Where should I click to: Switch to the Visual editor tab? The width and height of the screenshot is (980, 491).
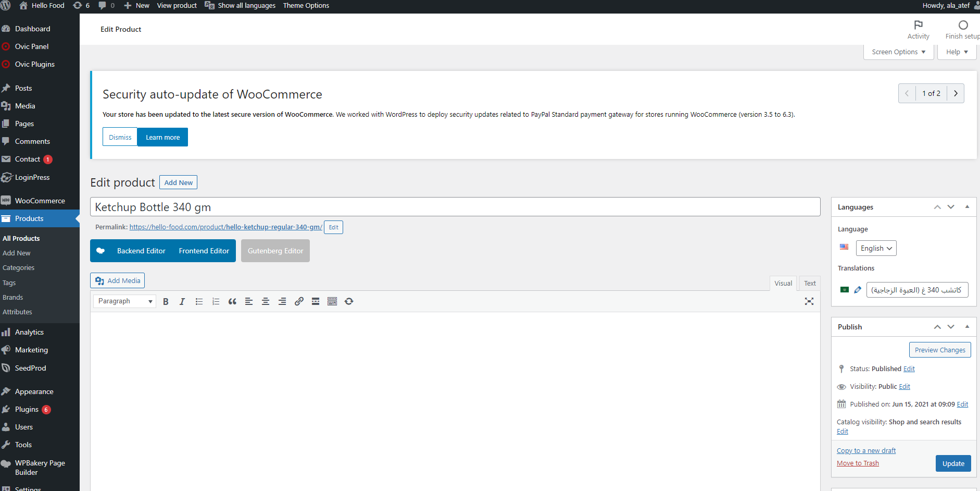pyautogui.click(x=783, y=283)
